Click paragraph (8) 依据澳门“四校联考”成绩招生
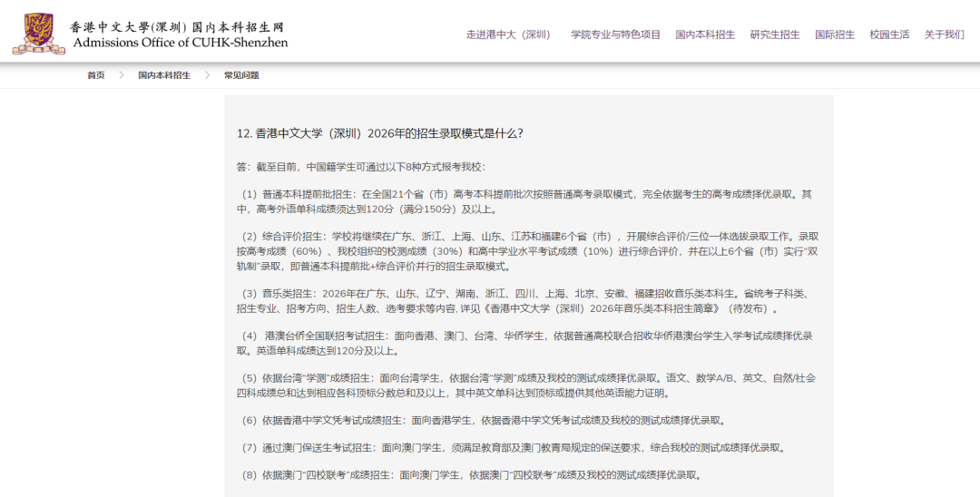Screen dimensions: 980x497 click(473, 476)
